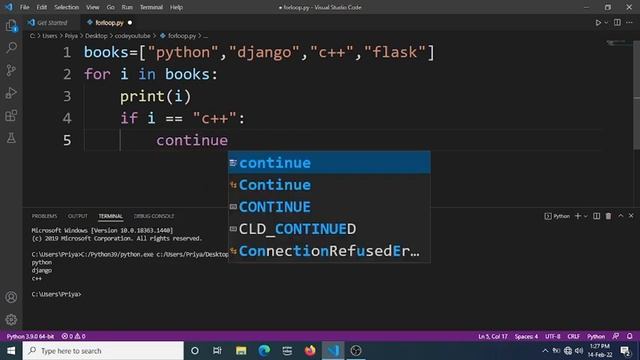This screenshot has width=640, height=360.
Task: Close the terminal panel
Action: [x=631, y=216]
